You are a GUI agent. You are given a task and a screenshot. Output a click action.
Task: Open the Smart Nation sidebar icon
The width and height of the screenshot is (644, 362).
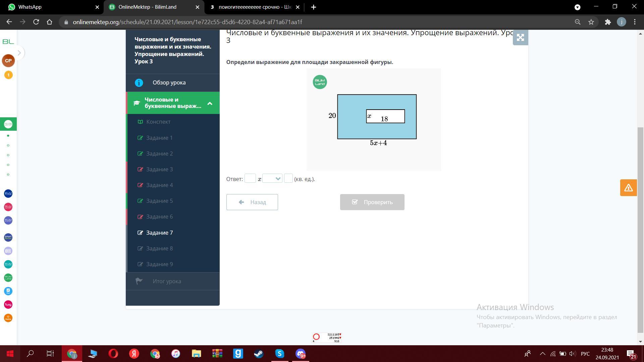click(x=8, y=237)
